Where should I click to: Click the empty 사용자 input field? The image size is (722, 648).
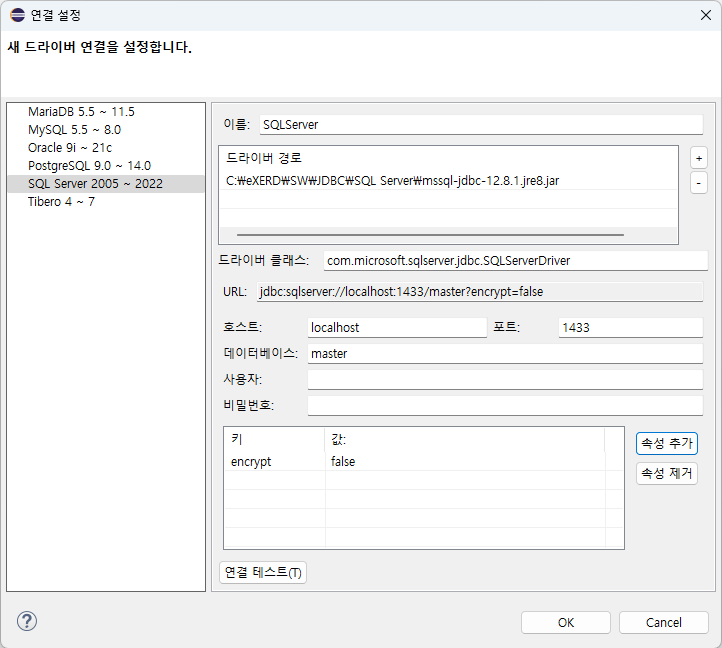505,379
